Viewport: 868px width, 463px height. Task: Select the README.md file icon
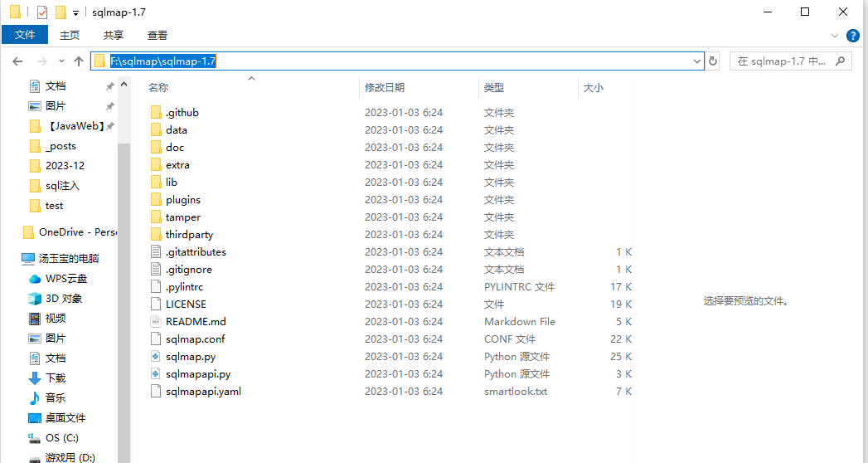156,322
